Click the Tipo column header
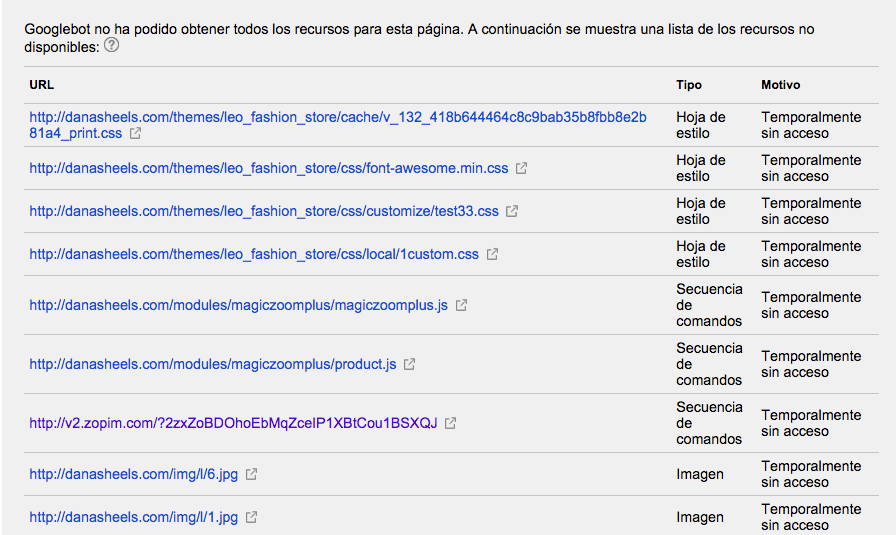896x535 pixels. pyautogui.click(x=689, y=85)
